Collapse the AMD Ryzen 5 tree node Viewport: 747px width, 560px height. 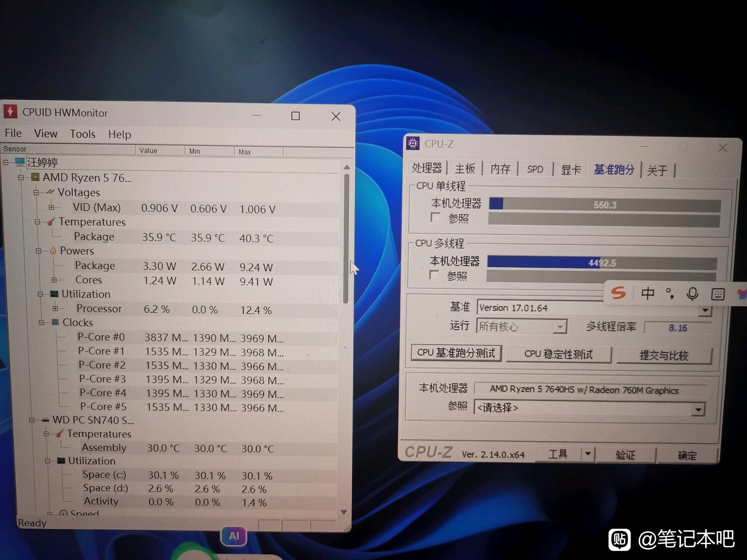(x=21, y=177)
